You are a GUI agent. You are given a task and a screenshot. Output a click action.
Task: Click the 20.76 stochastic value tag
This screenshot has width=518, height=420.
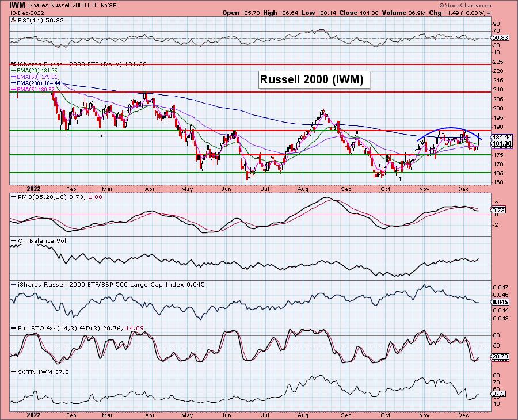[500, 357]
